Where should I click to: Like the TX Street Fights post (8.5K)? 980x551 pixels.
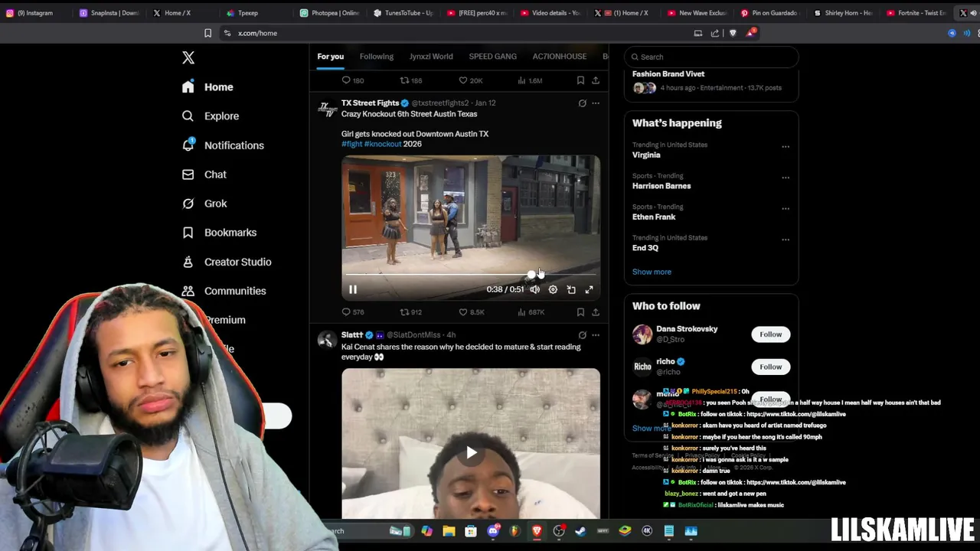coord(472,312)
